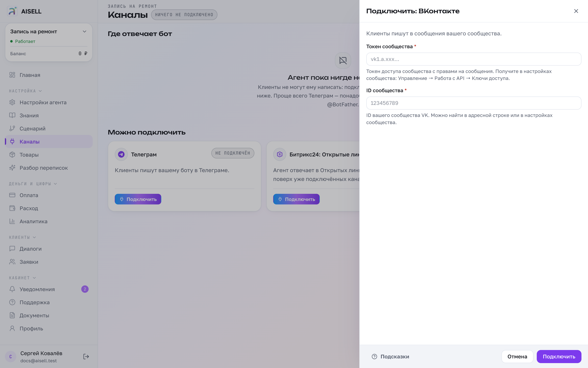Click Подключить on the Телеграм card
The width and height of the screenshot is (588, 368).
click(138, 199)
